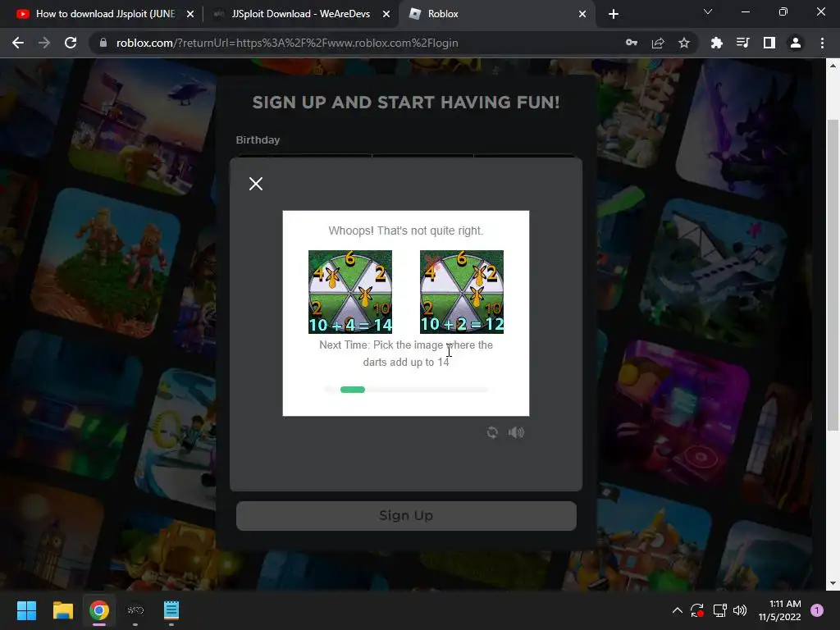Click the "Whoops! That's not quite right." message
Image resolution: width=840 pixels, height=630 pixels.
point(406,231)
